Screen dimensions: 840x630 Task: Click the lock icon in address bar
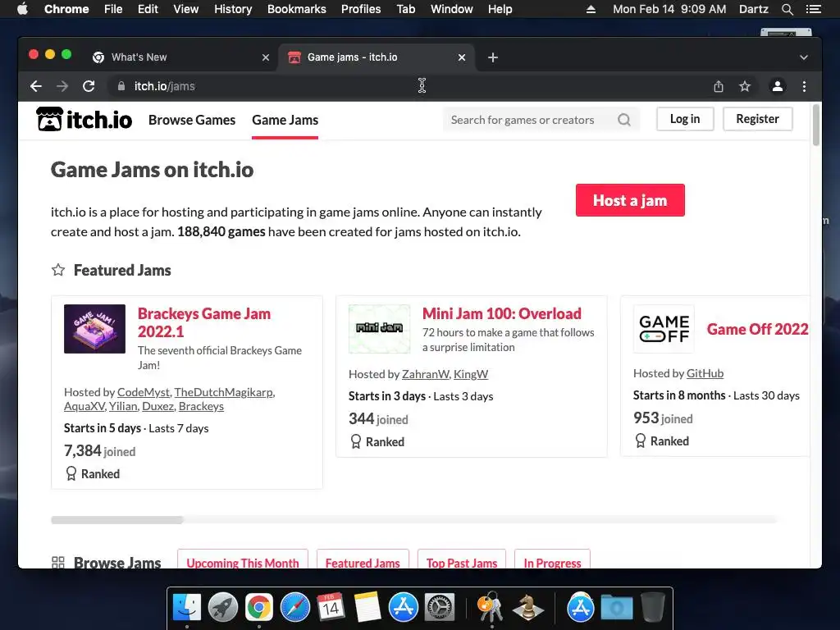pyautogui.click(x=121, y=86)
